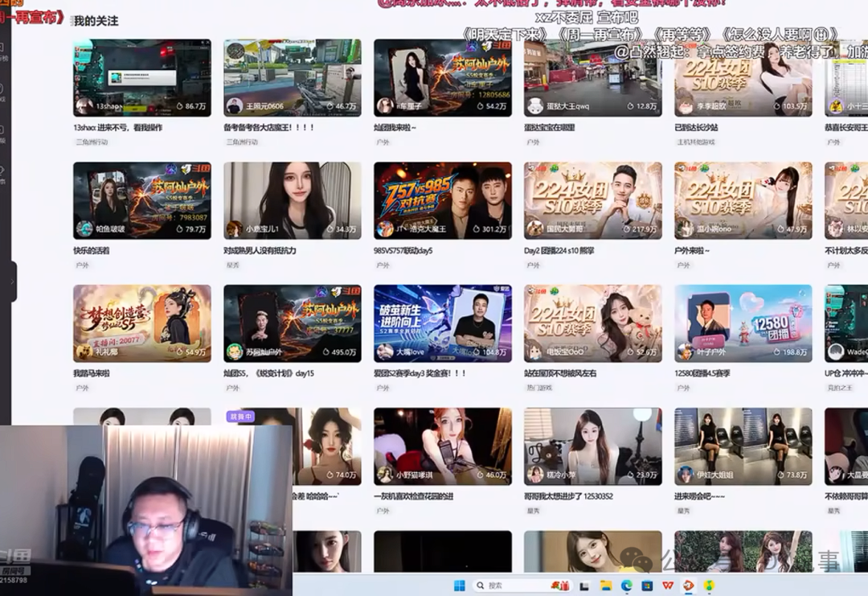Click the taskbar search box
The width and height of the screenshot is (868, 596).
tap(523, 586)
